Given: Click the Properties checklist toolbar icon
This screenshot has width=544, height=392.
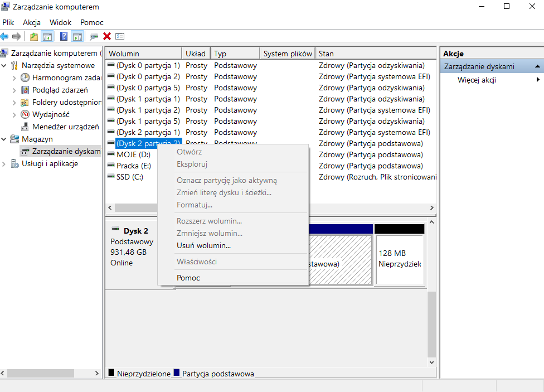Looking at the screenshot, I should [120, 36].
